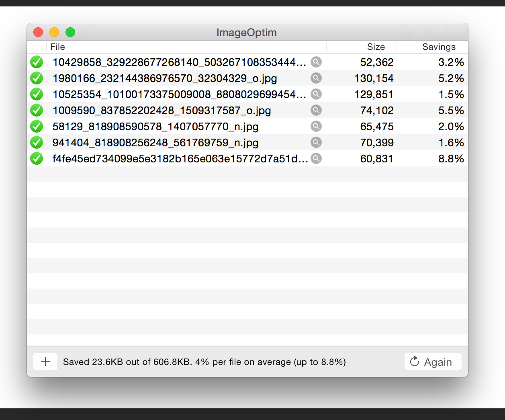505x420 pixels.
Task: Reveal 1009590_837852202428 file via magnifier icon
Action: tap(316, 110)
